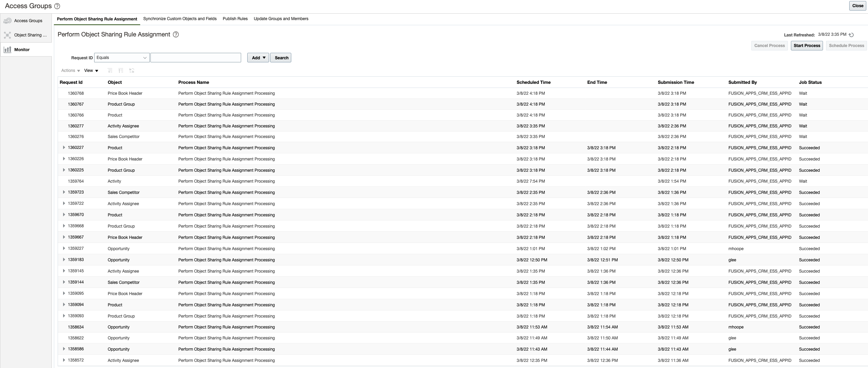Open the Add fields dropdown button
This screenshot has width=868, height=368.
click(258, 58)
